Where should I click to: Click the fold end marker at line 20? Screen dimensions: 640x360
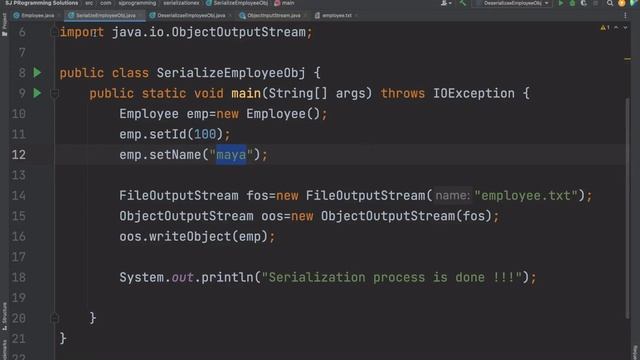click(x=54, y=318)
